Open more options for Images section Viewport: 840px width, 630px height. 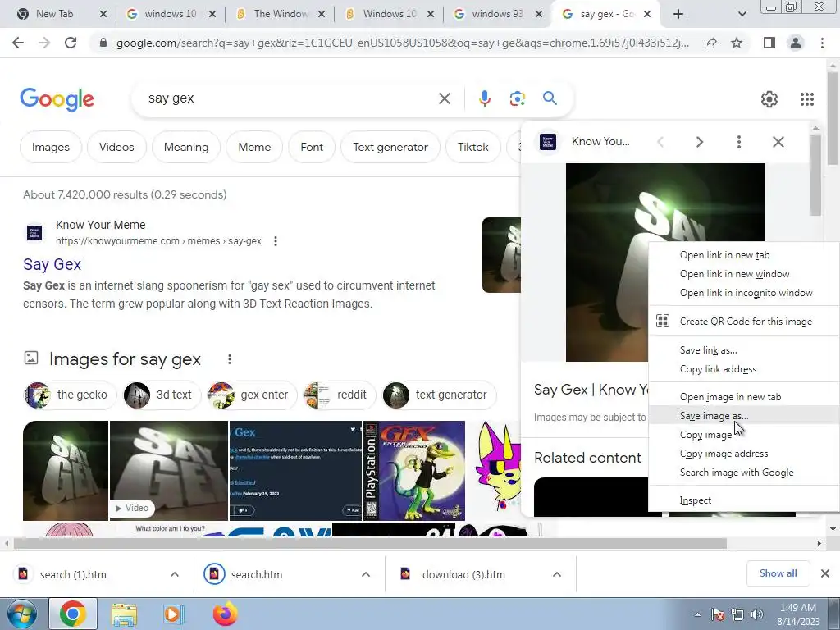(x=230, y=359)
